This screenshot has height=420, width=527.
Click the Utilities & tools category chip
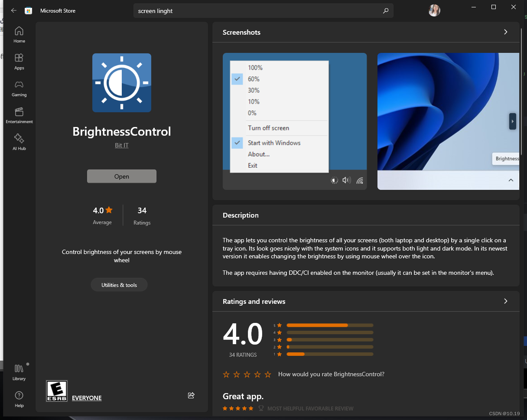[x=119, y=285]
